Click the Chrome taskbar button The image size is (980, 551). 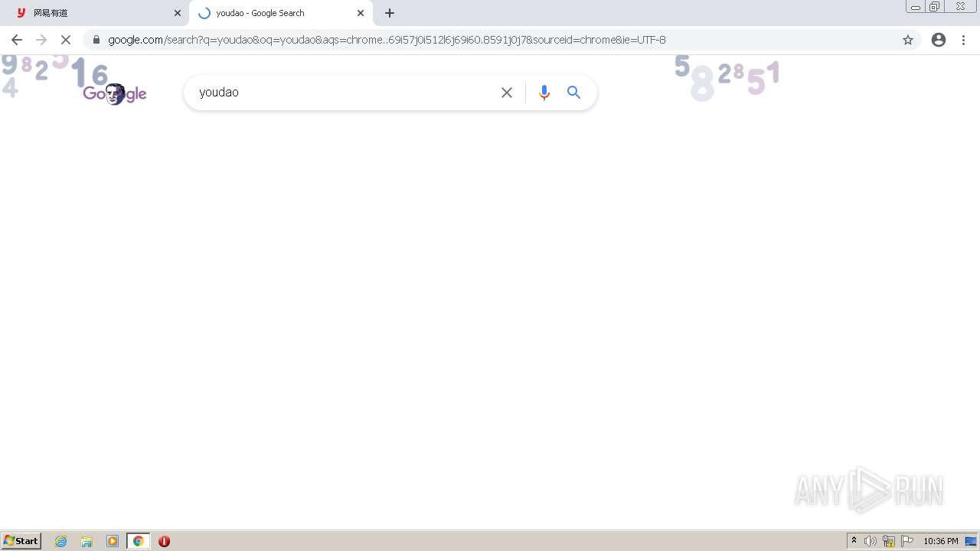tap(139, 541)
